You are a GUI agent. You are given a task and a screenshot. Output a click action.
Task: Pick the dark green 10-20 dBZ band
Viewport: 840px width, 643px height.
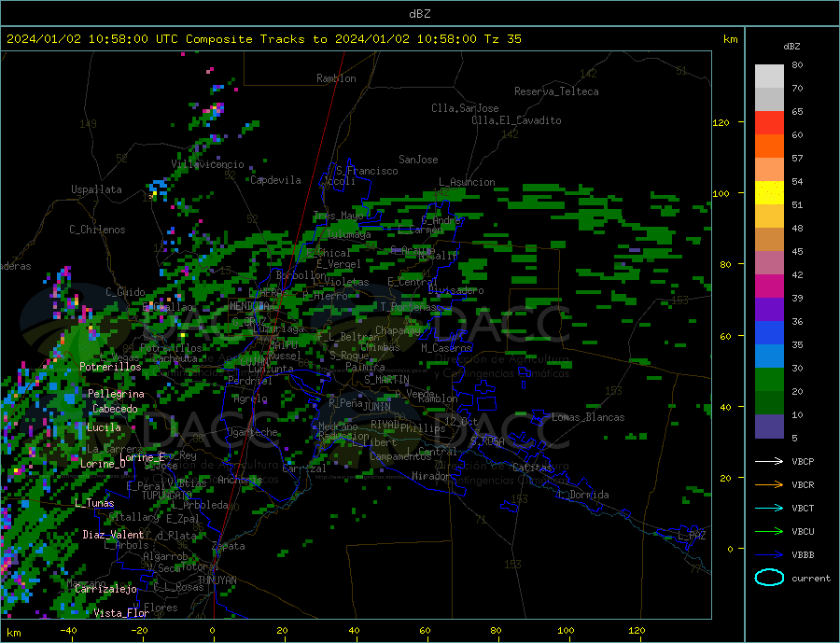click(769, 403)
